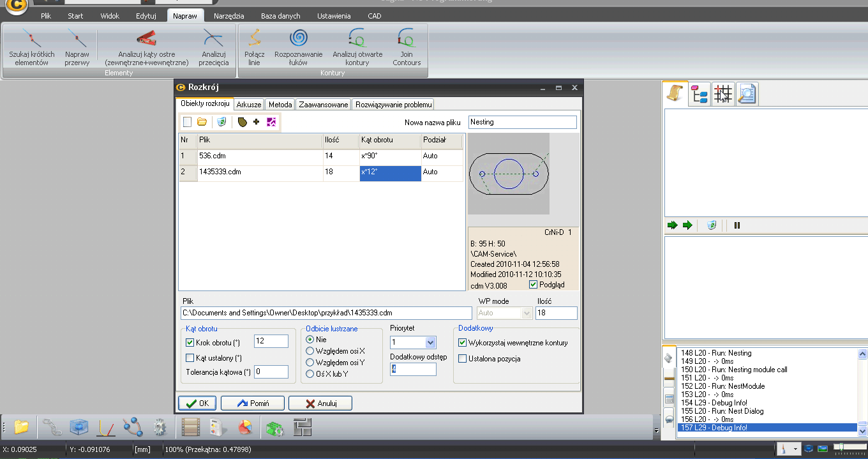
Task: Click the plus icon in Rozkrój toolbar
Action: click(256, 122)
